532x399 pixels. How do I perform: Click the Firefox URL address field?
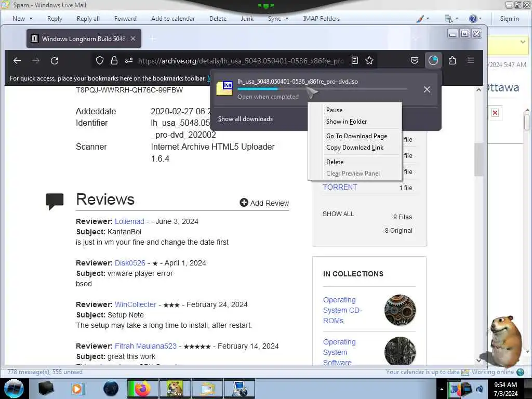click(x=241, y=61)
